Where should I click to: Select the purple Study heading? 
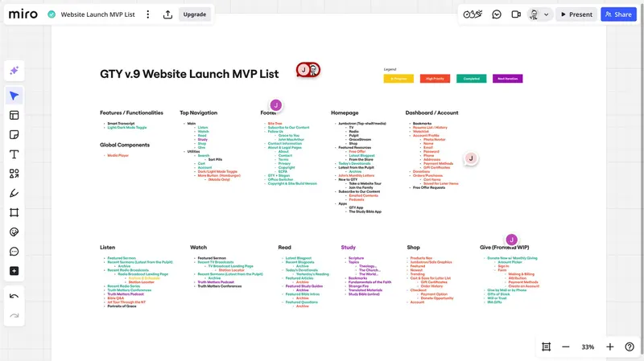tap(349, 248)
